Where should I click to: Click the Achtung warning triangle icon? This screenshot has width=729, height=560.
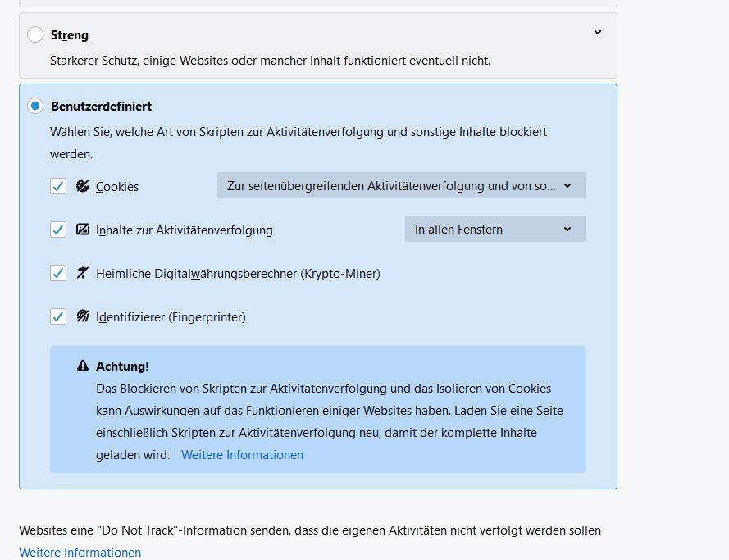tap(83, 366)
